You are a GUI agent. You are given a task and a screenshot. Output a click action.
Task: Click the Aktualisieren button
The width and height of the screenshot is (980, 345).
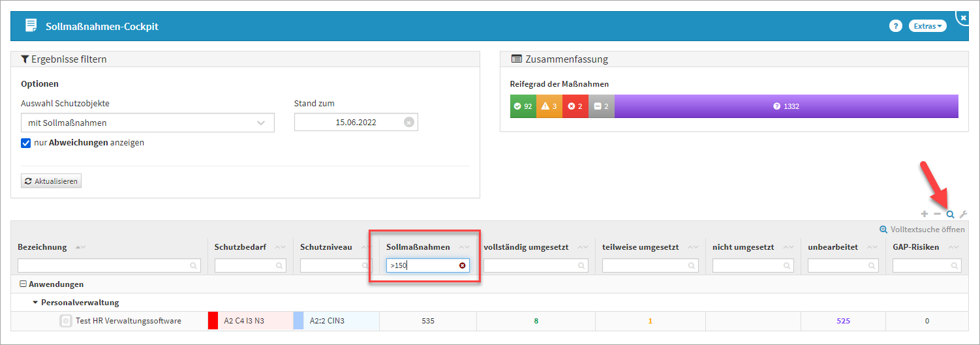pyautogui.click(x=52, y=181)
